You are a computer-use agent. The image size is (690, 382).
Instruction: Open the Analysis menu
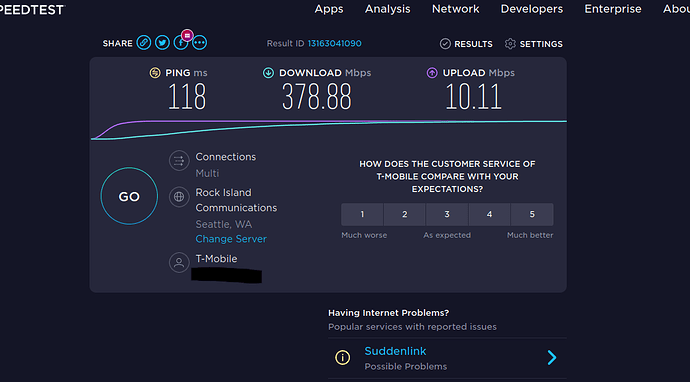(x=388, y=9)
